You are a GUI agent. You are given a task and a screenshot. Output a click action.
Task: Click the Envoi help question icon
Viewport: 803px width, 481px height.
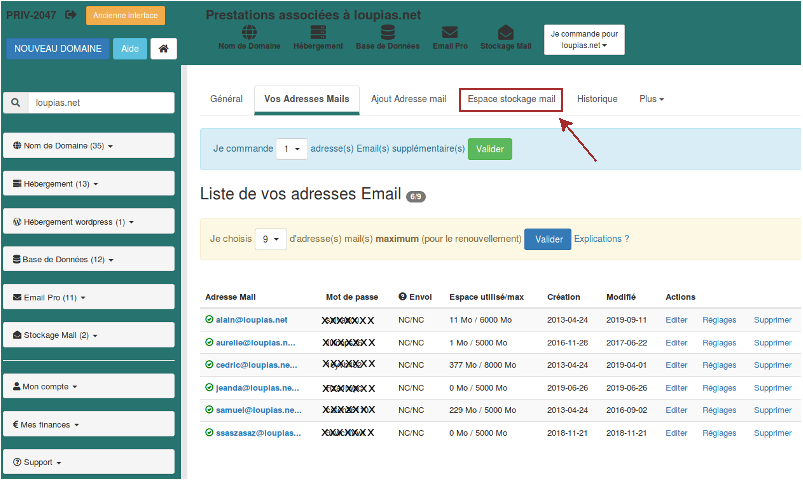click(403, 297)
